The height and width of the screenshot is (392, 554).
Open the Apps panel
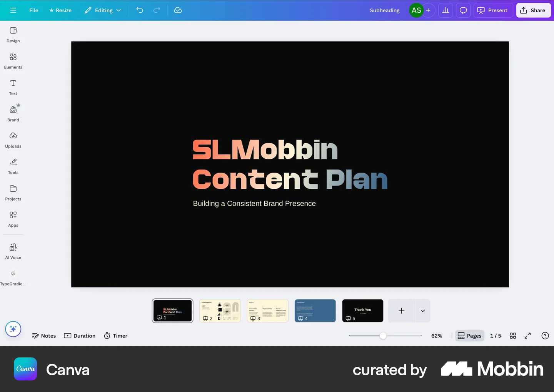pos(13,219)
